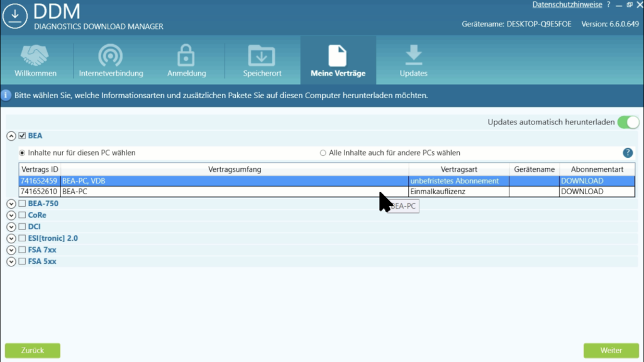644x362 pixels.
Task: Expand the FSA 7xx section
Action: 11,250
